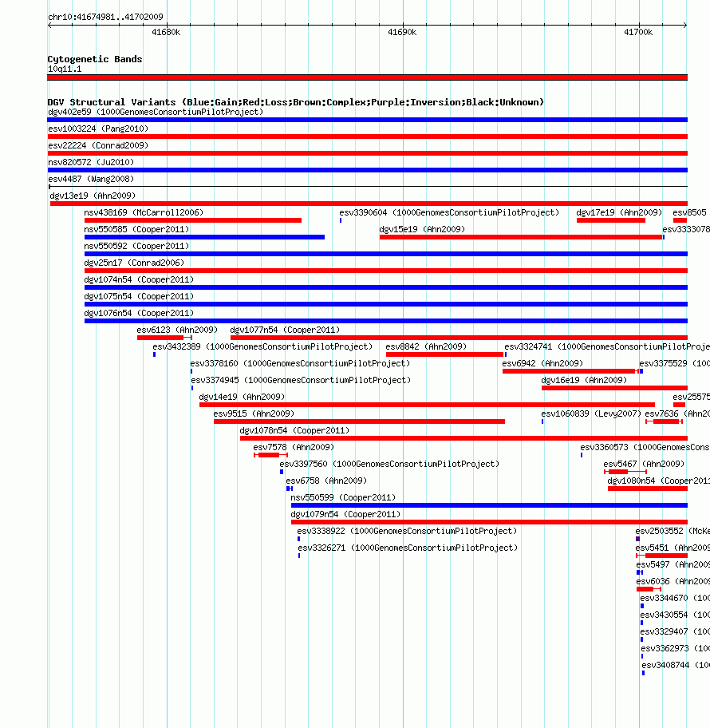Open nsv550592 (Cooper2011) variant label
Viewport: 710px width, 728px height.
tap(136, 246)
